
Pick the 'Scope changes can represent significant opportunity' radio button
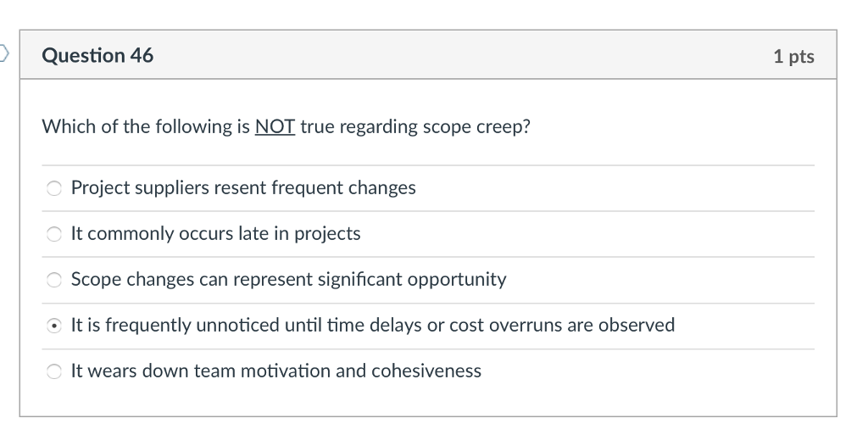point(53,280)
